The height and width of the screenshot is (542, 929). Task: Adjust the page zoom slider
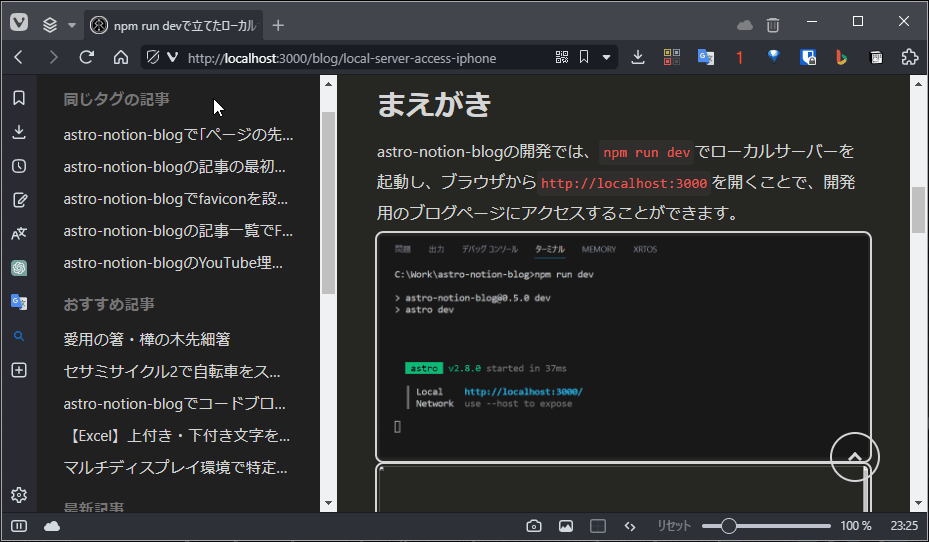point(766,526)
